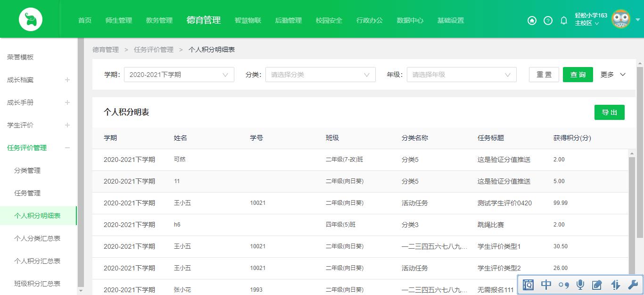Expand the 成长档案 sidebar section
The width and height of the screenshot is (644, 295).
(x=67, y=80)
